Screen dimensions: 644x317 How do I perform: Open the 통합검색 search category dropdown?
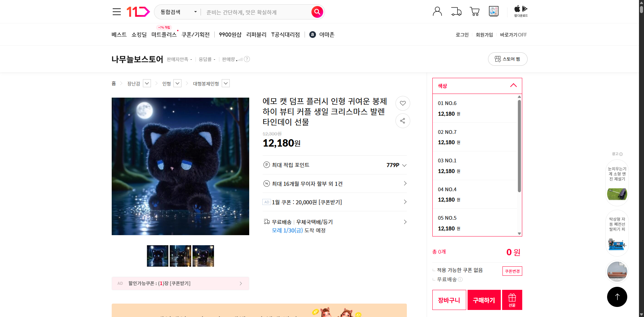tap(177, 12)
